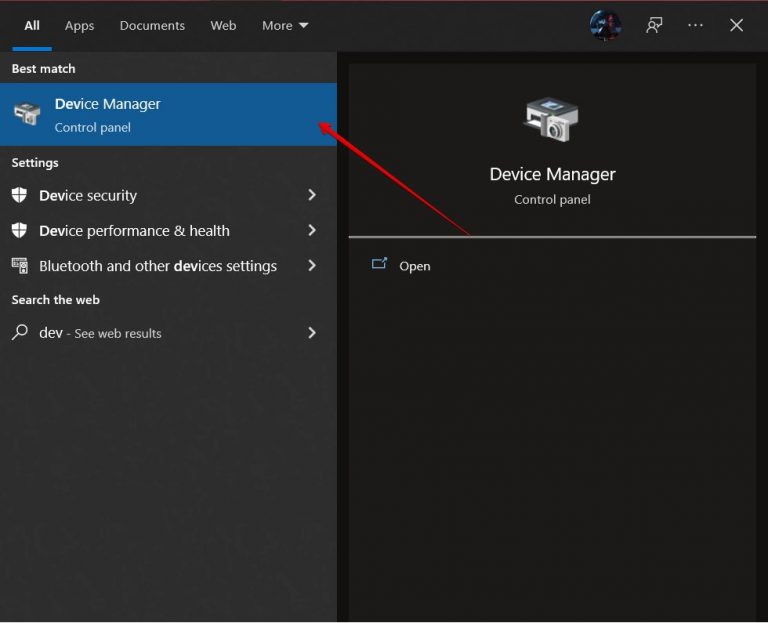Open the Device security setting
The image size is (768, 623).
coord(168,195)
